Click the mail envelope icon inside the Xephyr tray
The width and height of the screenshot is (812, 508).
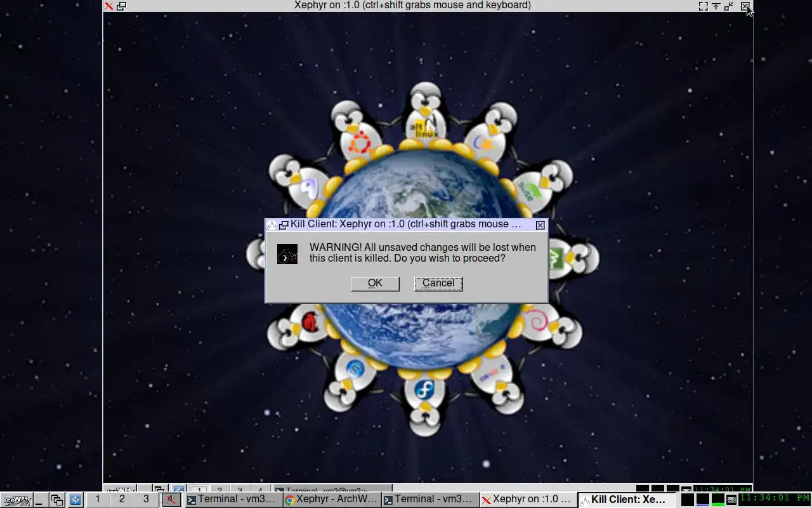coord(686,490)
